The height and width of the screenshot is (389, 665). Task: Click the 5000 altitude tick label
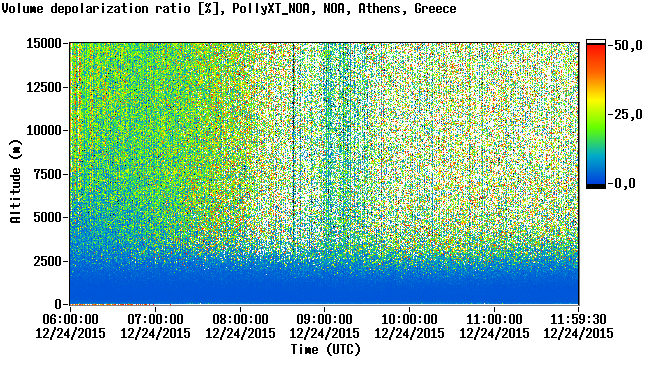47,217
